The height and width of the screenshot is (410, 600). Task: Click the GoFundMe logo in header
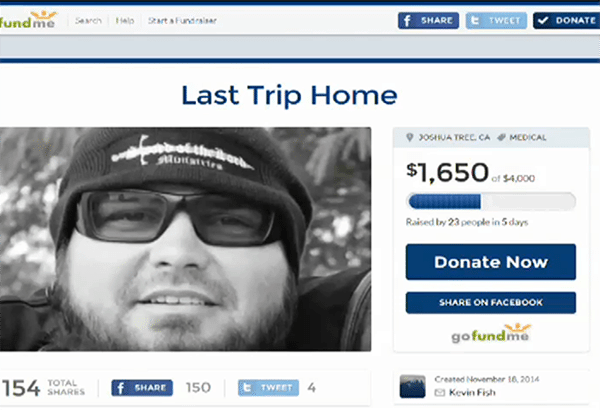[x=28, y=20]
